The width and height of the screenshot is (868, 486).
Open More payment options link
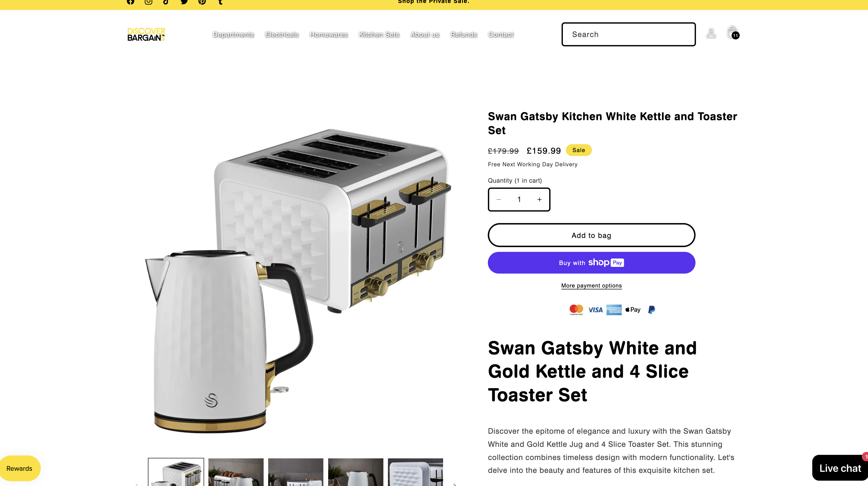pos(591,286)
